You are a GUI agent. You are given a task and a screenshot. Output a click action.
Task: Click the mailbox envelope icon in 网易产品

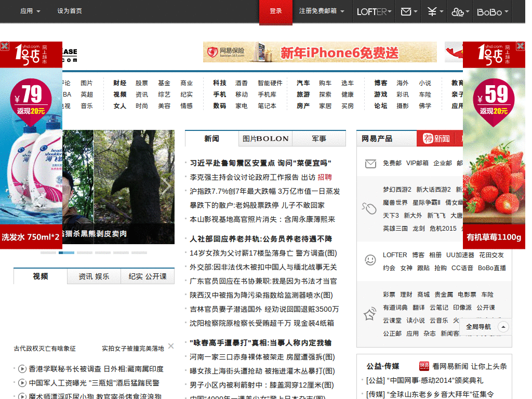click(370, 164)
